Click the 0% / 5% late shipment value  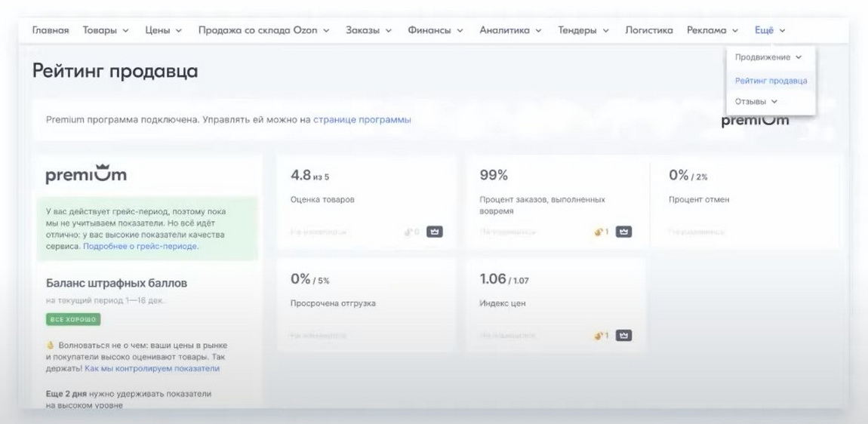309,279
